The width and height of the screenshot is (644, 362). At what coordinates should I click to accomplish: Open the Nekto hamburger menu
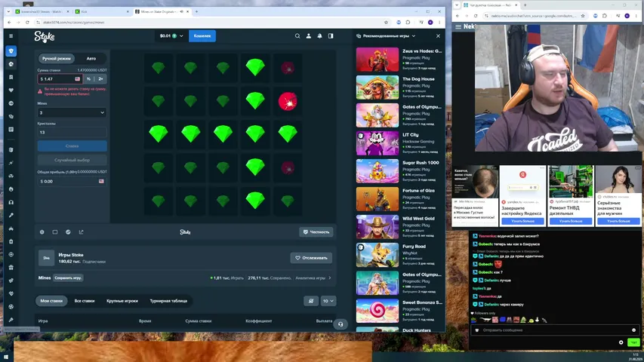tap(458, 26)
